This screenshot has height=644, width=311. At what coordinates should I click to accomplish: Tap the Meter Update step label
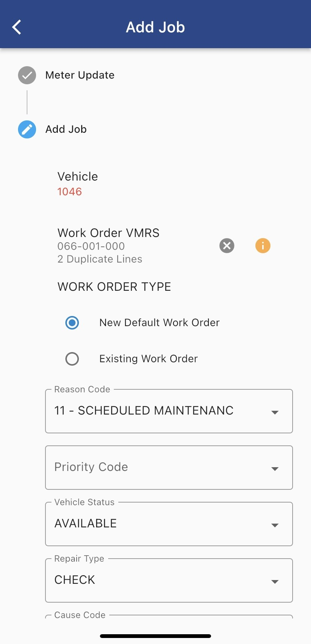80,75
